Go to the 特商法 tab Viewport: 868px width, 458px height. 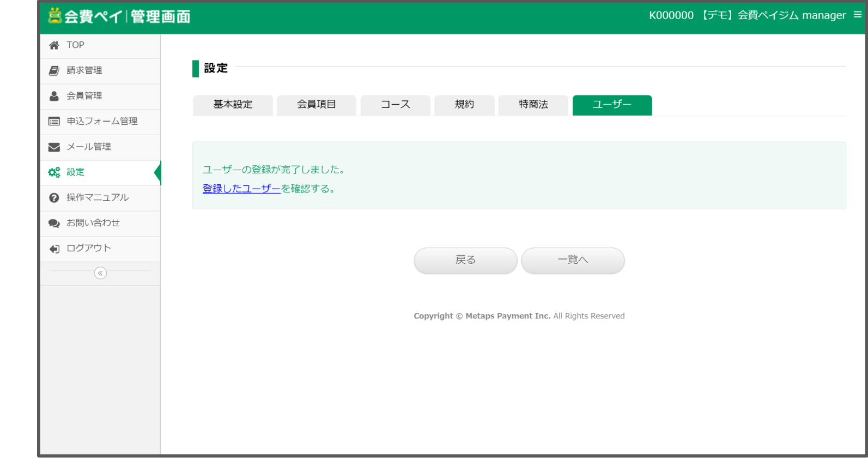click(533, 105)
